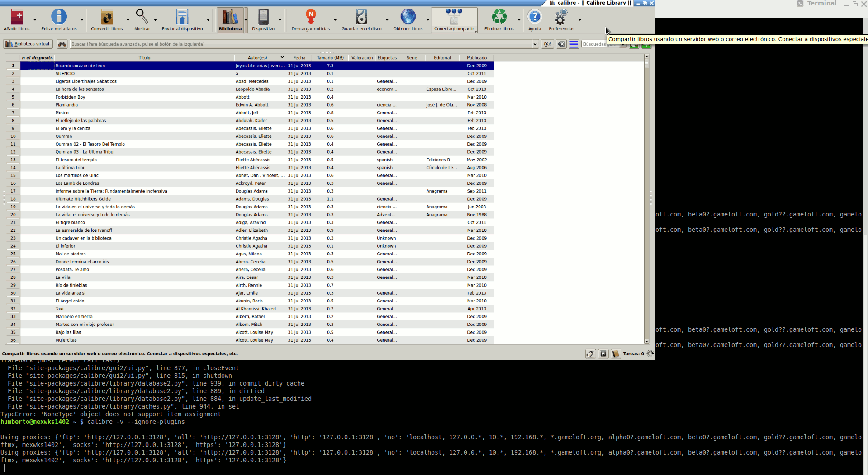Click the Etiquetas column header
This screenshot has width=868, height=475.
tap(387, 58)
